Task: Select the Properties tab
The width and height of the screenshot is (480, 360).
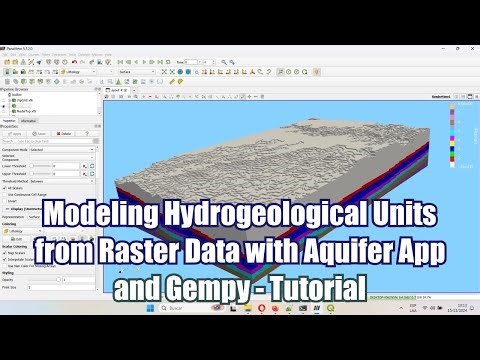Action: pyautogui.click(x=9, y=121)
